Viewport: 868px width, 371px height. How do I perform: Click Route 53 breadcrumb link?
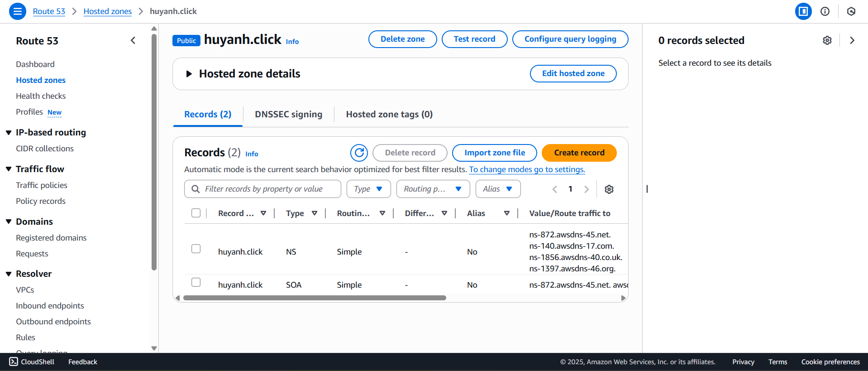(49, 11)
